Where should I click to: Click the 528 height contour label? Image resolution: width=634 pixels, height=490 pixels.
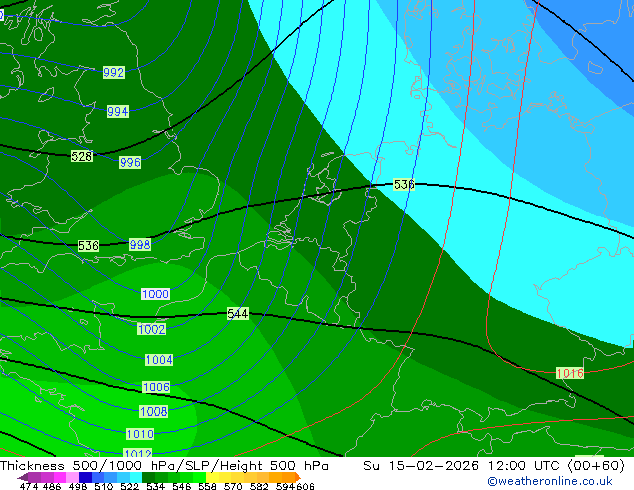point(82,156)
